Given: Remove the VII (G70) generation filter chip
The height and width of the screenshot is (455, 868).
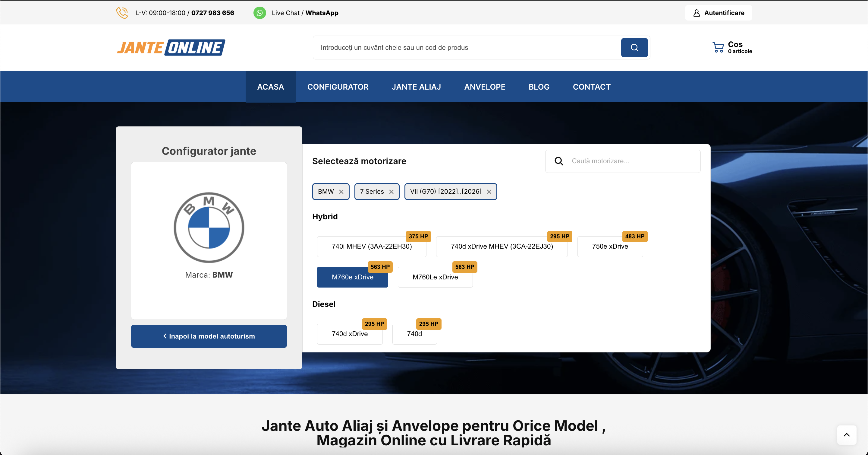Looking at the screenshot, I should pyautogui.click(x=489, y=192).
